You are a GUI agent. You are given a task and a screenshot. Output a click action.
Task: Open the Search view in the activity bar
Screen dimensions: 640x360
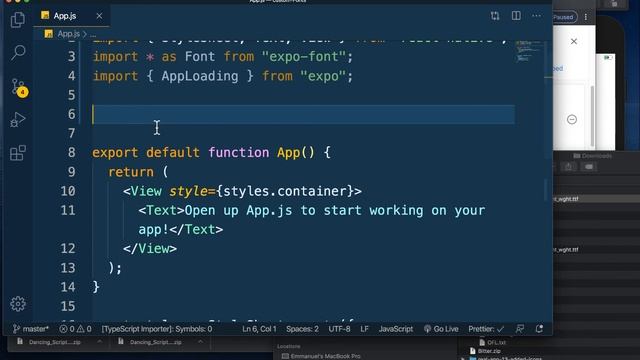pos(18,53)
